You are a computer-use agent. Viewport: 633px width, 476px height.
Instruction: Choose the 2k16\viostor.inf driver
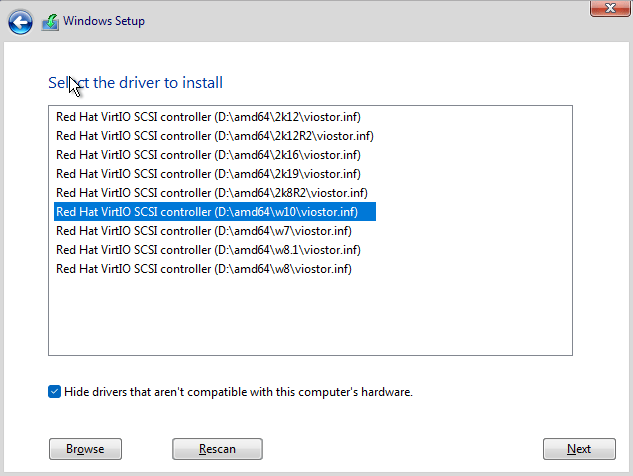click(x=208, y=155)
